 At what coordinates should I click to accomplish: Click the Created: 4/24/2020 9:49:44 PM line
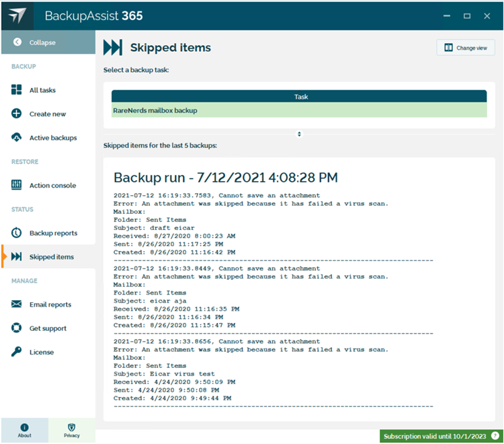point(172,398)
